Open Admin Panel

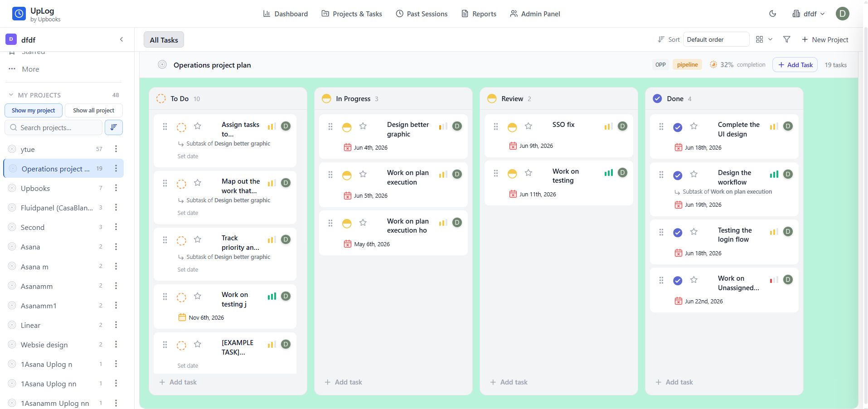point(535,14)
